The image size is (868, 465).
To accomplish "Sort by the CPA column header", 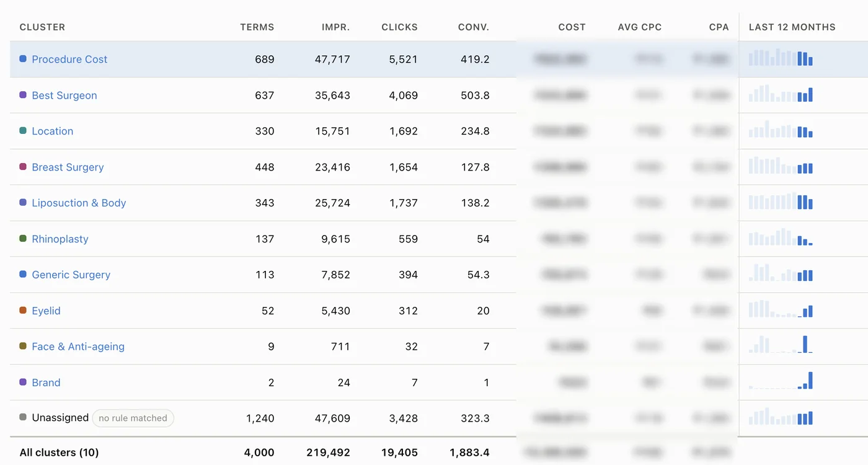I will click(719, 27).
